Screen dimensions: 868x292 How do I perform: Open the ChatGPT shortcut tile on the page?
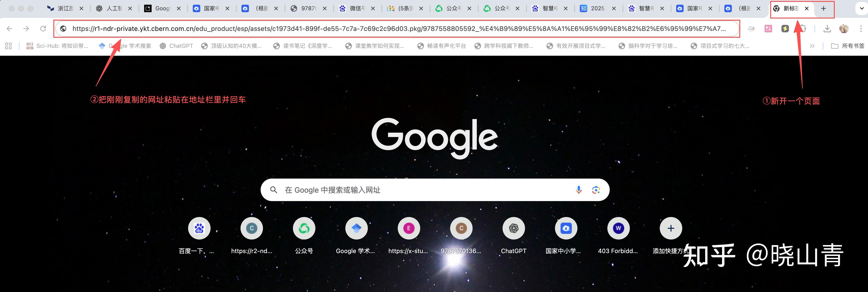pos(514,235)
